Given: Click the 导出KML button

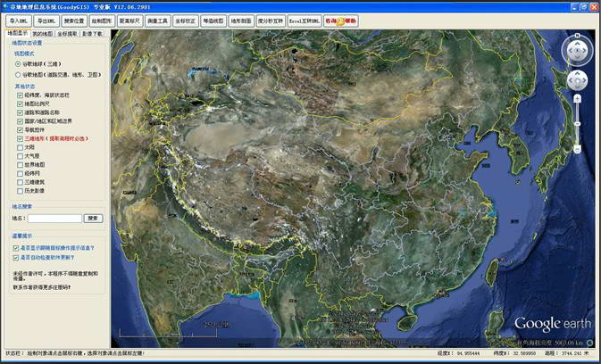Looking at the screenshot, I should pyautogui.click(x=46, y=20).
